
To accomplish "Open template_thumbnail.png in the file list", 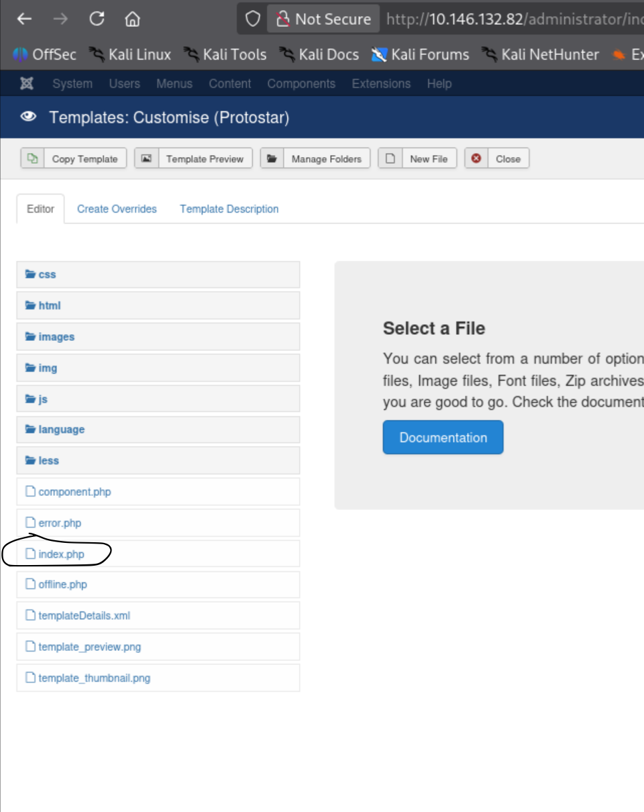I will point(158,678).
